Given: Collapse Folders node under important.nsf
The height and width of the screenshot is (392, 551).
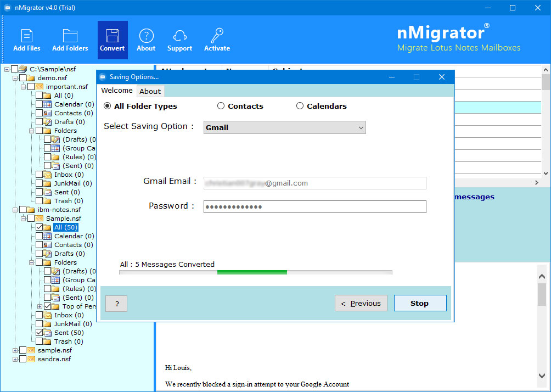Looking at the screenshot, I should click(32, 131).
